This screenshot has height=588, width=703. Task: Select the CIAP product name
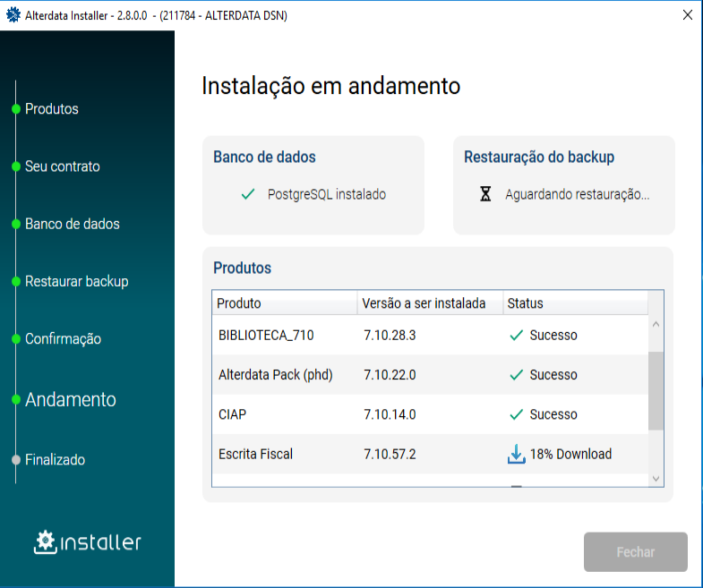click(232, 414)
